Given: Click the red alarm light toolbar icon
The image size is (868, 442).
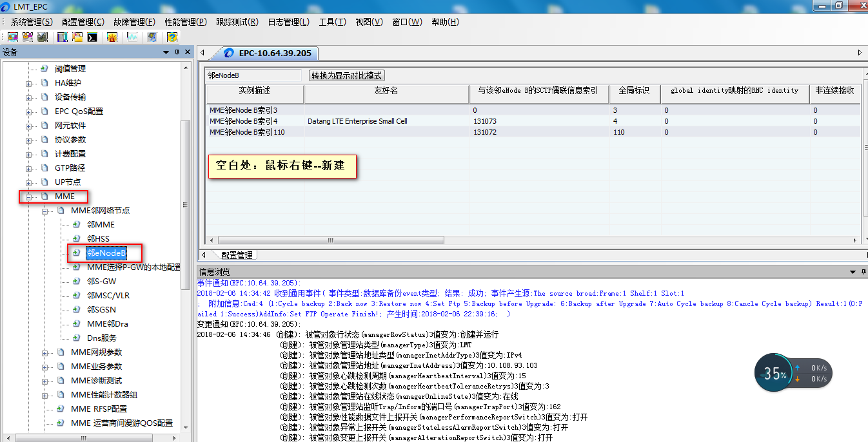Looking at the screenshot, I should (x=112, y=37).
